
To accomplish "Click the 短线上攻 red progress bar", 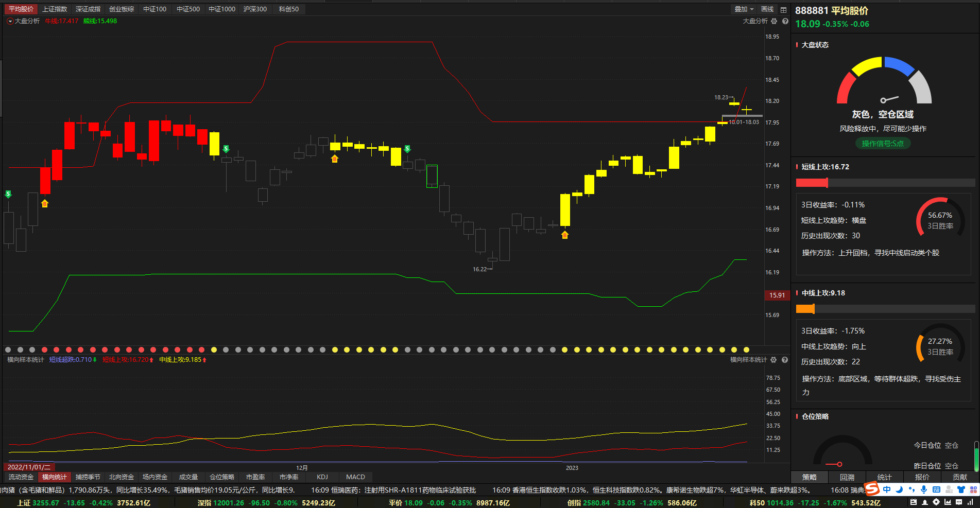I will 812,183.
